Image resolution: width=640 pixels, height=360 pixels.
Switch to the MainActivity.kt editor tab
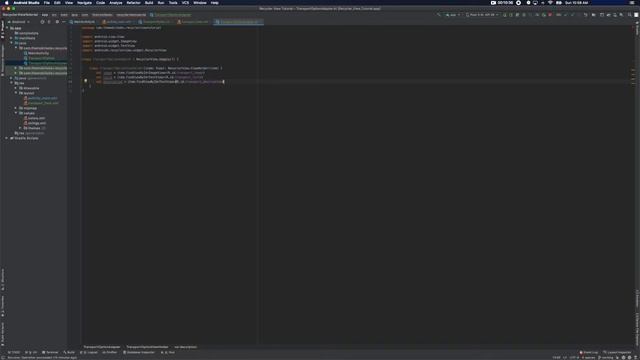point(83,22)
